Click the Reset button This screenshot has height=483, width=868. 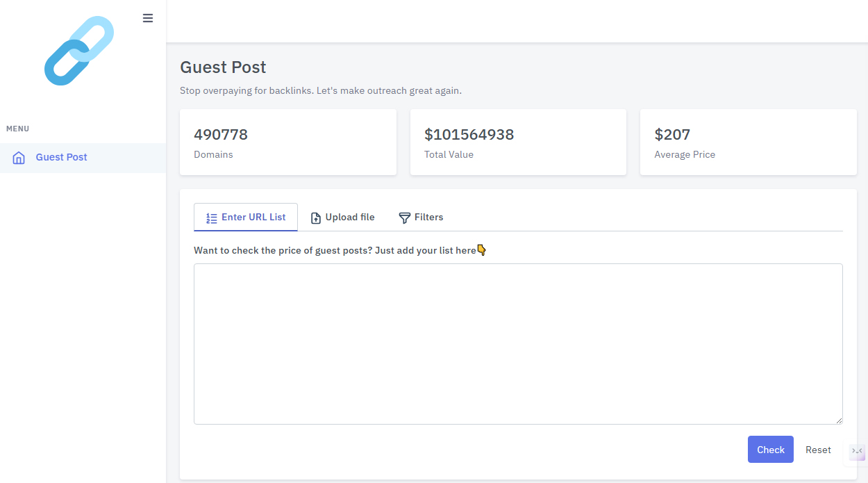(x=818, y=450)
